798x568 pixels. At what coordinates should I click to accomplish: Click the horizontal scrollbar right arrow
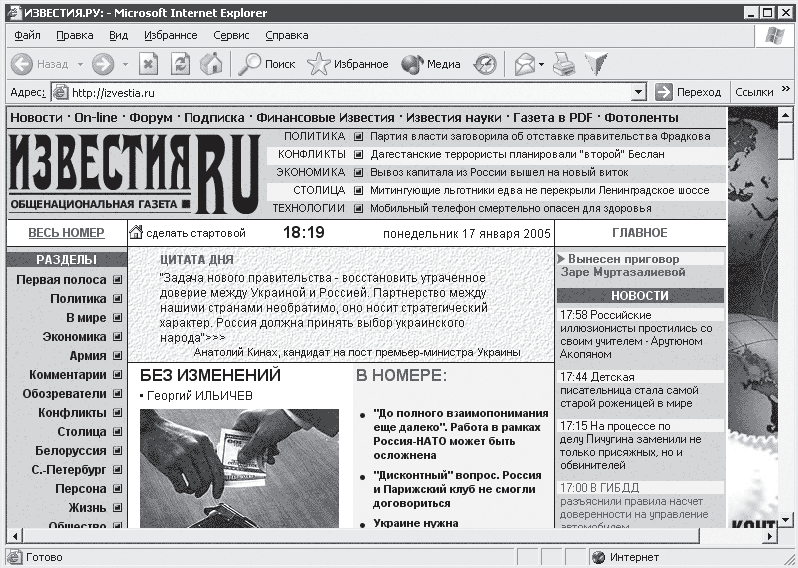pyautogui.click(x=770, y=536)
